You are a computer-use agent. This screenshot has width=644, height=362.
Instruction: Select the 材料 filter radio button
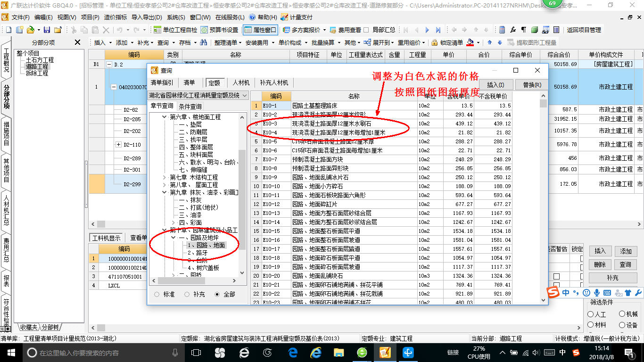point(591,325)
